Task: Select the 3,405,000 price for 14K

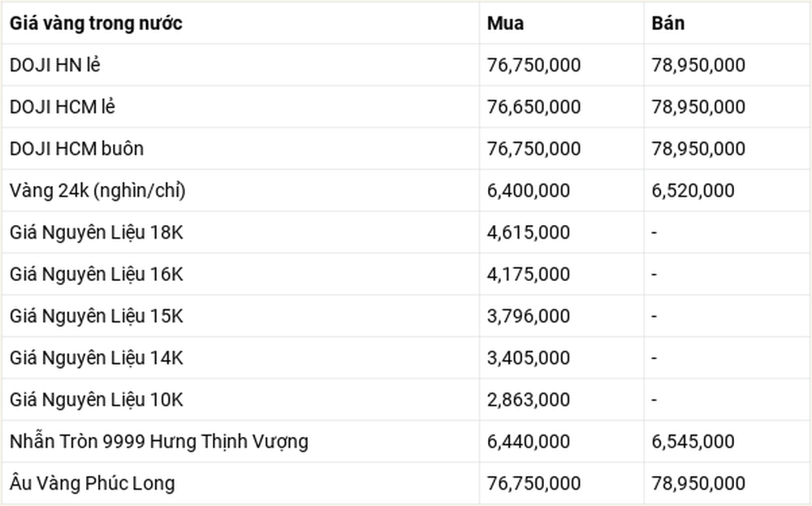Action: [529, 358]
